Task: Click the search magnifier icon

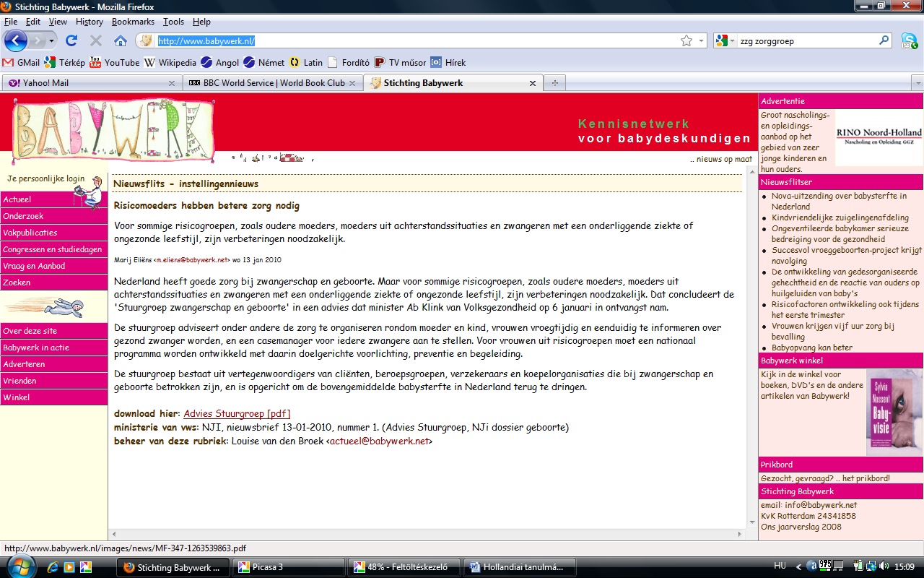Action: (x=884, y=40)
